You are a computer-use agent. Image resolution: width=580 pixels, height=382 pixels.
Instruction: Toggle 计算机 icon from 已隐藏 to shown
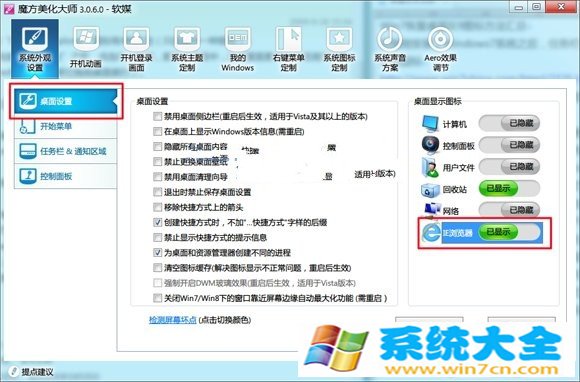pos(509,123)
